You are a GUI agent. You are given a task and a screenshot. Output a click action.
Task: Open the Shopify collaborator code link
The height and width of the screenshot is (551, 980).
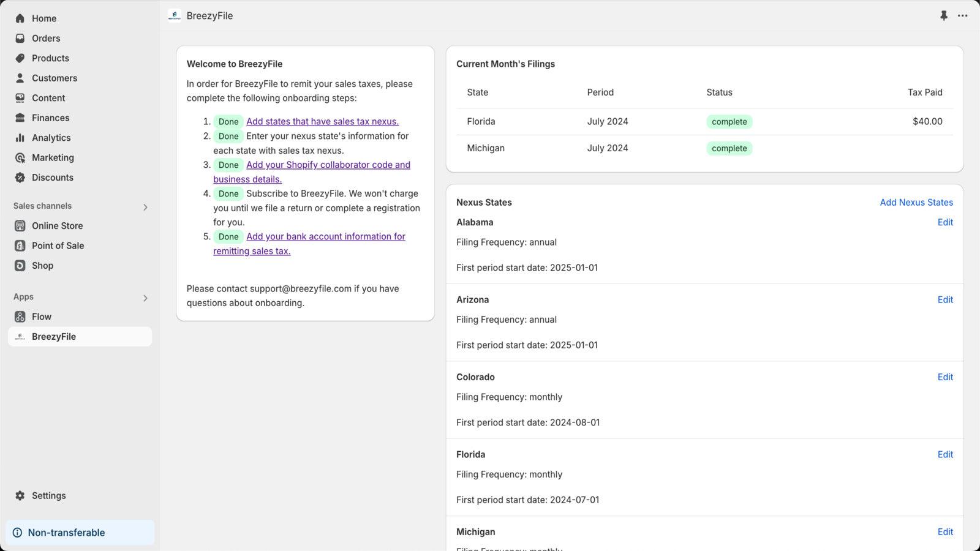click(x=328, y=165)
